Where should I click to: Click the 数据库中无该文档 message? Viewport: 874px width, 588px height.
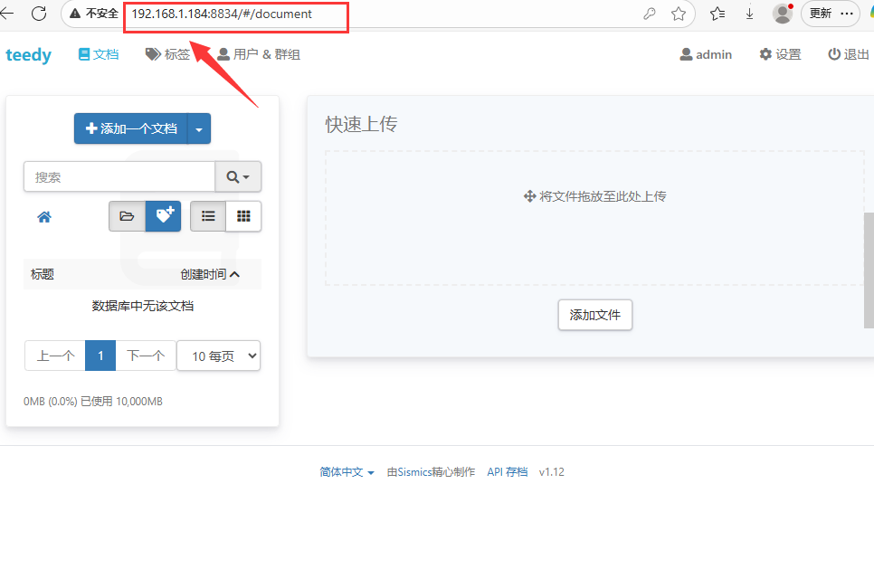click(x=143, y=306)
